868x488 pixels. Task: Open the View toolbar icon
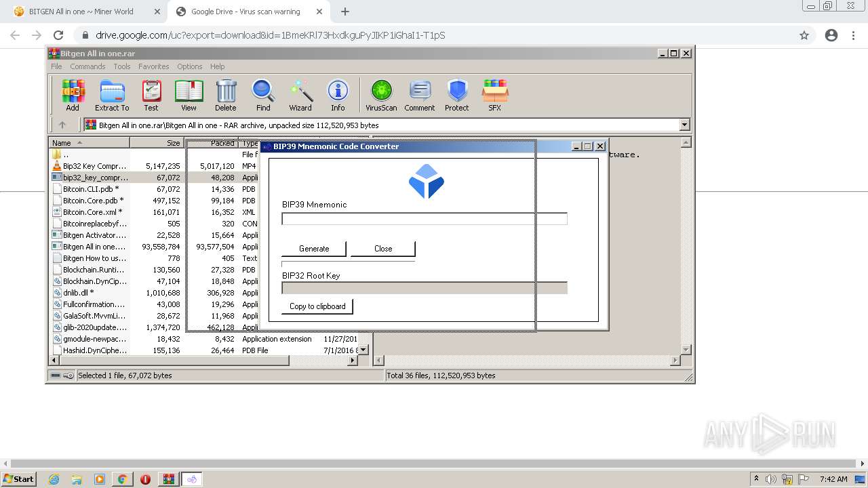pos(189,95)
